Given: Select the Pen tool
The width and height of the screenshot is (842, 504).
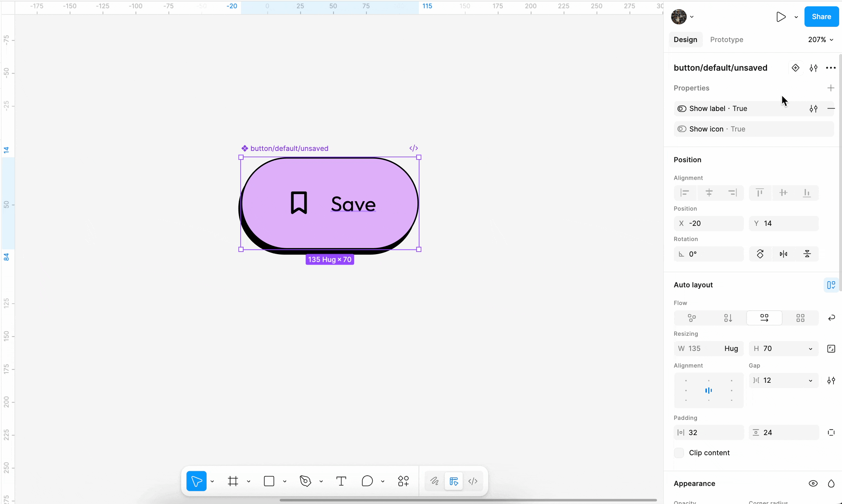Looking at the screenshot, I should 305,481.
